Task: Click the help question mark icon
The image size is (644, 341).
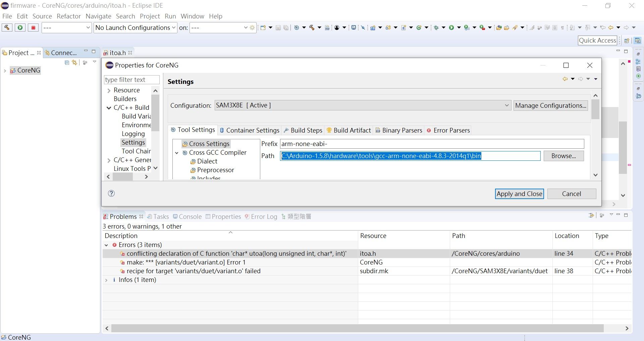Action: tap(111, 193)
